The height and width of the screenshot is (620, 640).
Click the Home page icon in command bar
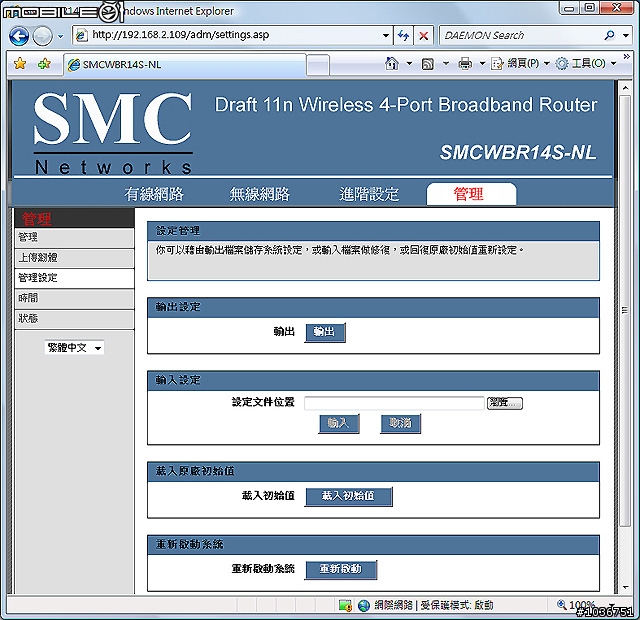(392, 63)
